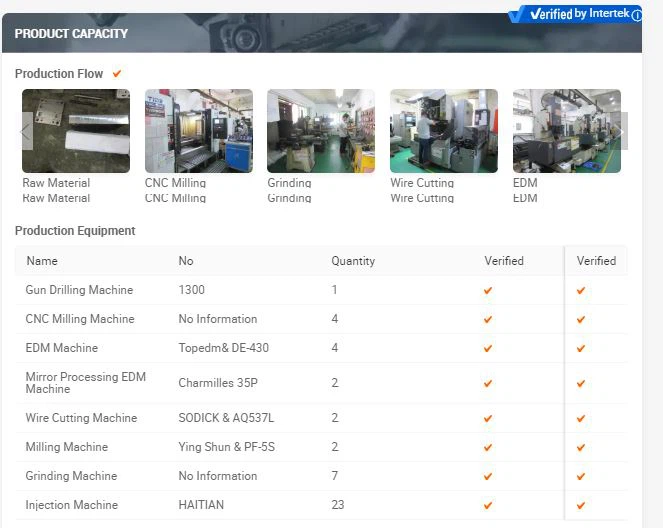Click the Product Capacity section header

[x=71, y=34]
